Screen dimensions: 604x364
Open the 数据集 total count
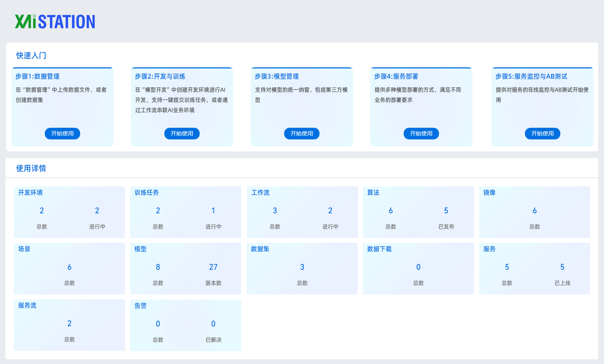click(302, 267)
